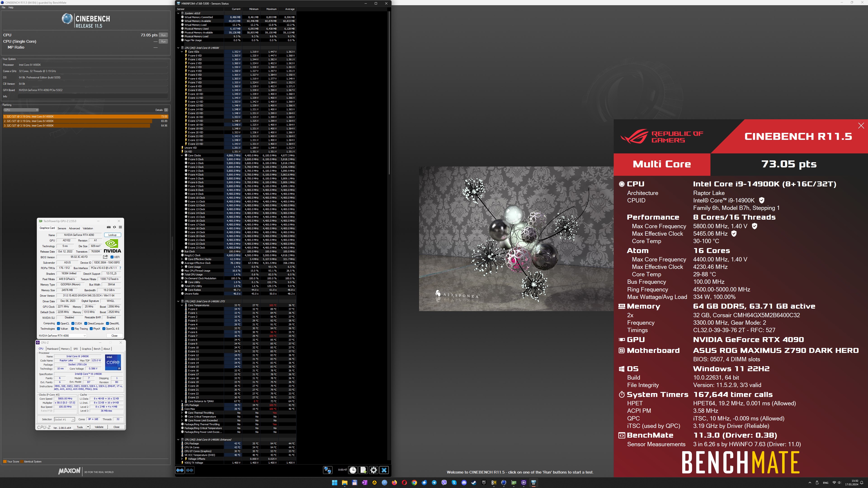Viewport: 868px width, 488px height.
Task: Open File Explorer from taskbar
Action: point(344,483)
